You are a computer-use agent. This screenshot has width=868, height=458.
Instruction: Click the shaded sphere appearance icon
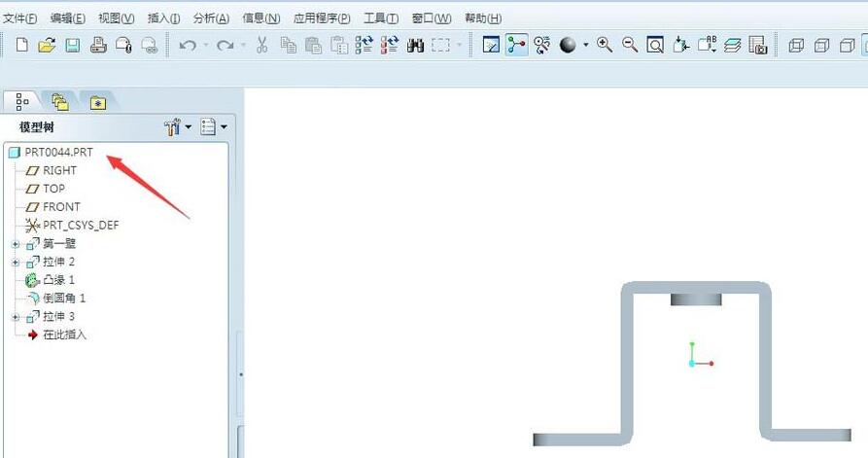(568, 45)
